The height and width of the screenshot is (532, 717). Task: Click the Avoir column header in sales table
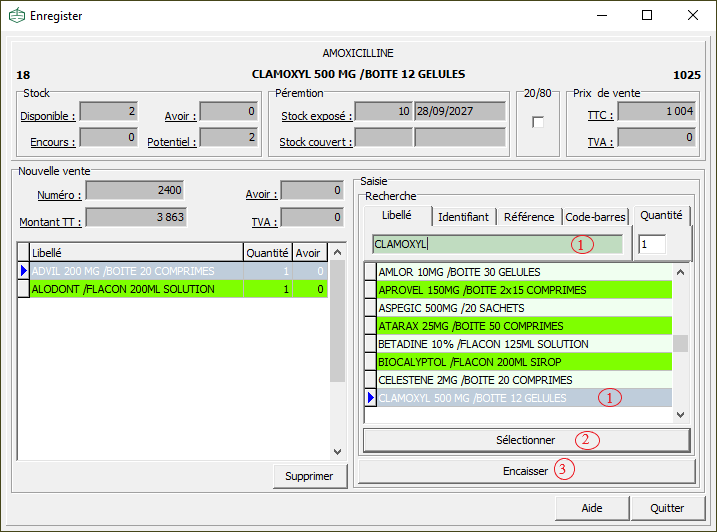(x=310, y=253)
